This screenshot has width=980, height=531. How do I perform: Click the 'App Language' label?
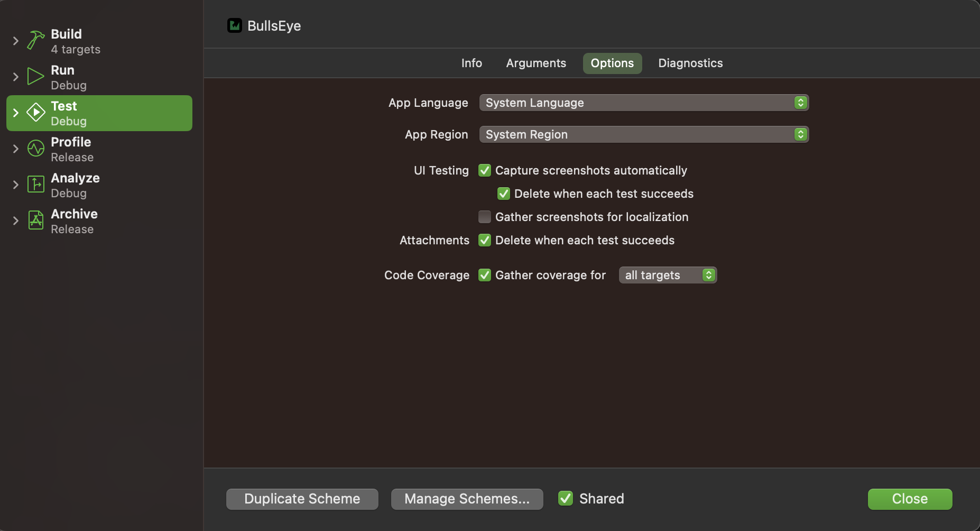(x=428, y=103)
